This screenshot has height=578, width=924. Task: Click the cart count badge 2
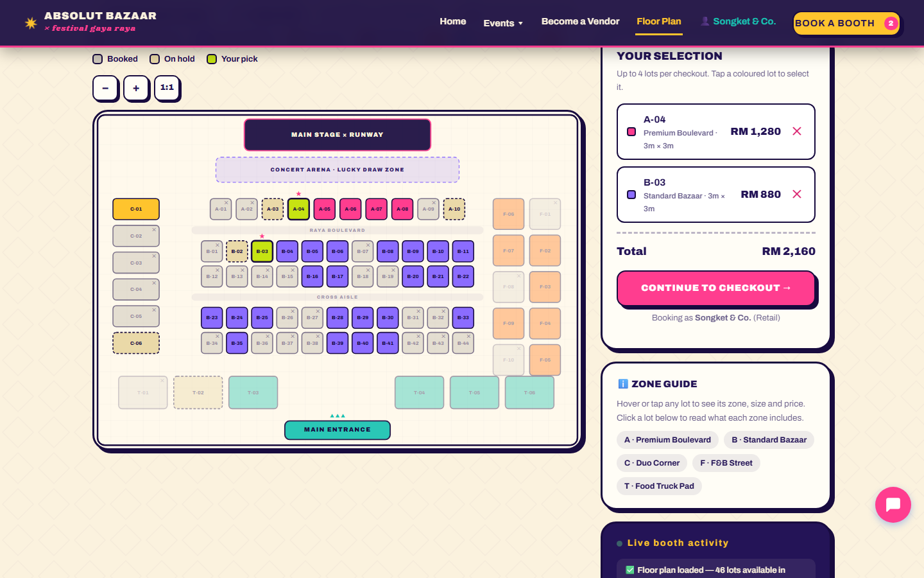[x=891, y=23]
